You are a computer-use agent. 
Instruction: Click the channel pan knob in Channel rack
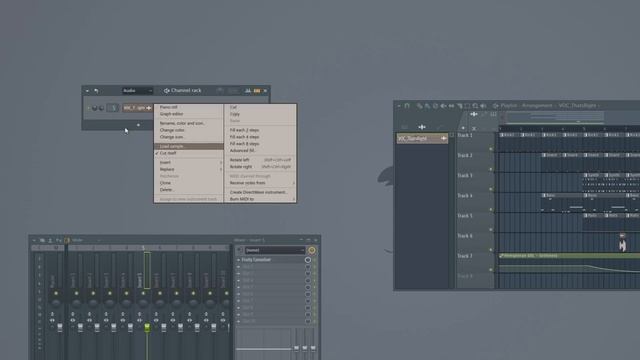click(95, 108)
